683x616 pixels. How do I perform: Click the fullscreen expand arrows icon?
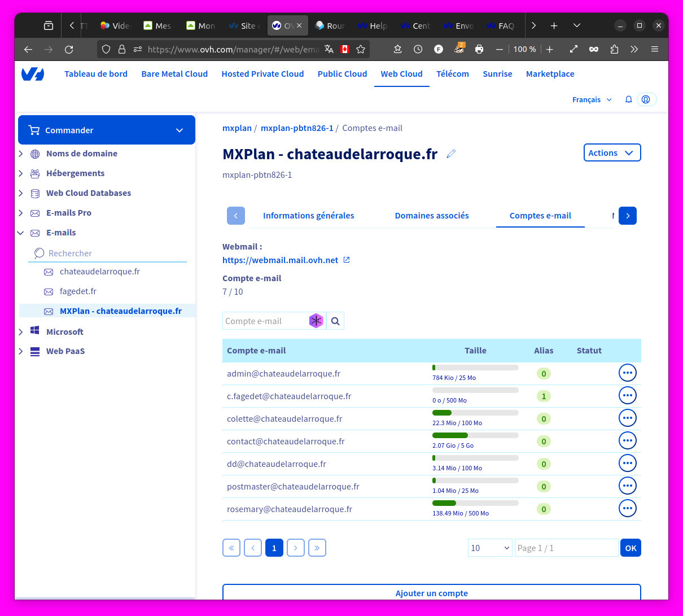click(x=573, y=49)
